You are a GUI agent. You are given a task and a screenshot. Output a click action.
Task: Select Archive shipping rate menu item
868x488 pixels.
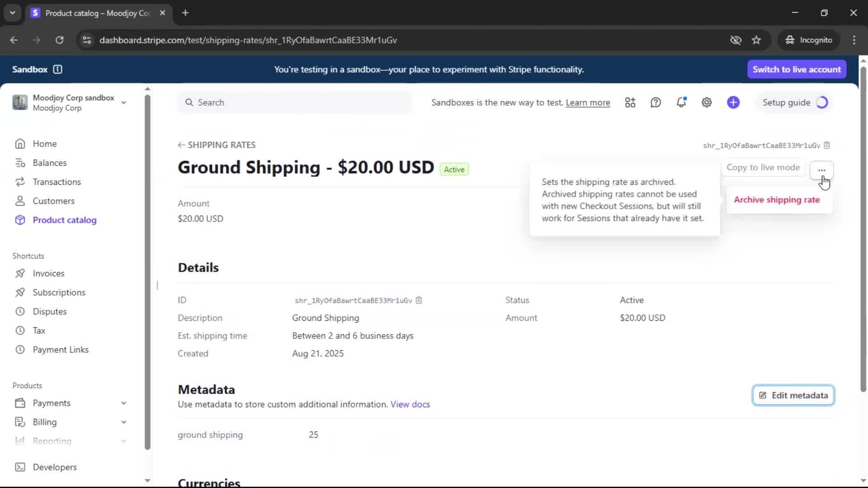click(x=776, y=200)
